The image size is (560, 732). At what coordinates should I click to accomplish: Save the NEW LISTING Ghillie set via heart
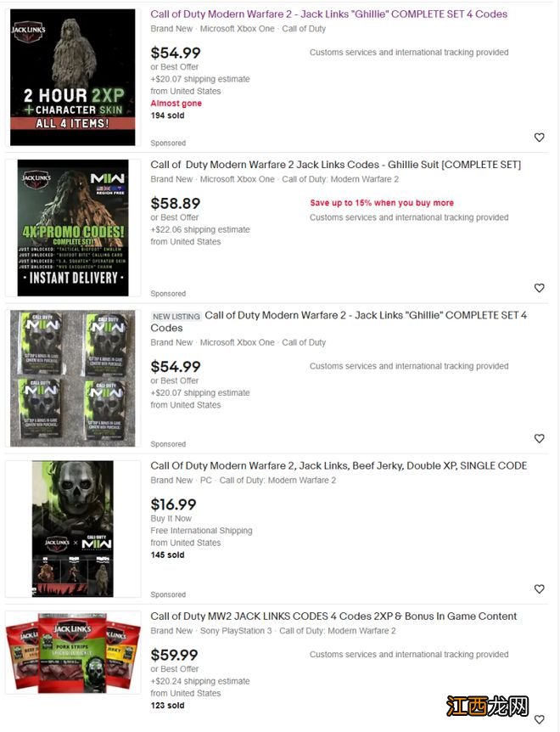click(539, 438)
